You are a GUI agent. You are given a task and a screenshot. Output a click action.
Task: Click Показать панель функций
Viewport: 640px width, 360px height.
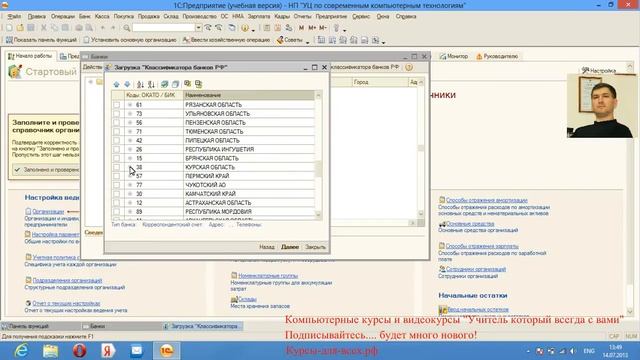tap(41, 40)
